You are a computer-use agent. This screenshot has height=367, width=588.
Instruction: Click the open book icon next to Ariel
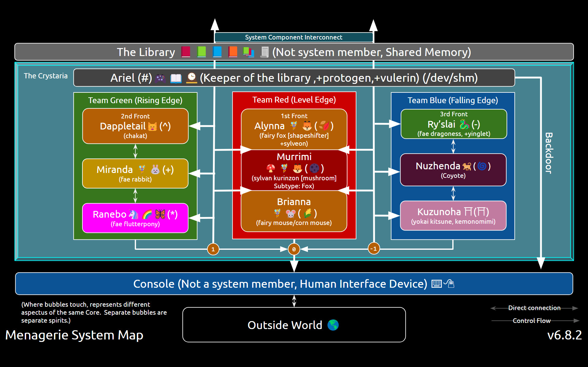click(176, 78)
